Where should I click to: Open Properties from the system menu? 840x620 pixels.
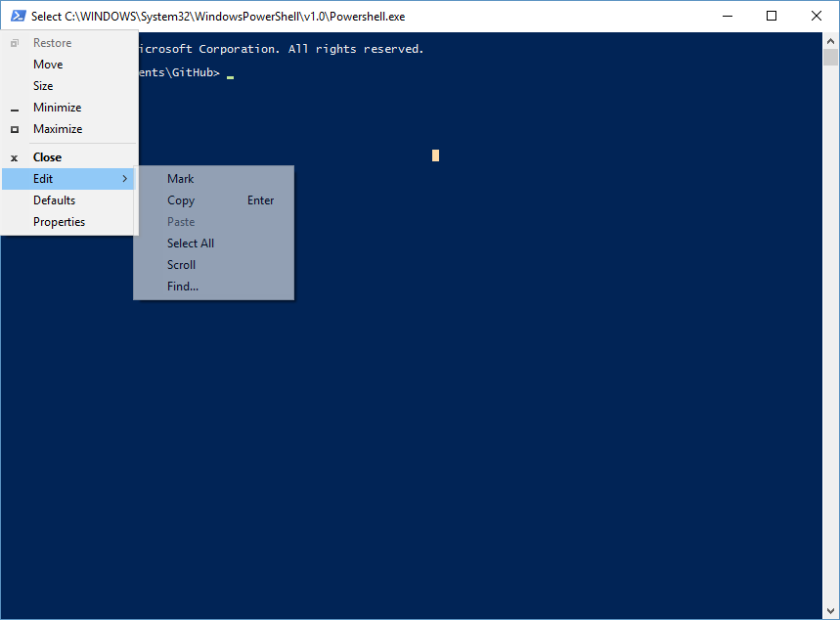(x=59, y=222)
